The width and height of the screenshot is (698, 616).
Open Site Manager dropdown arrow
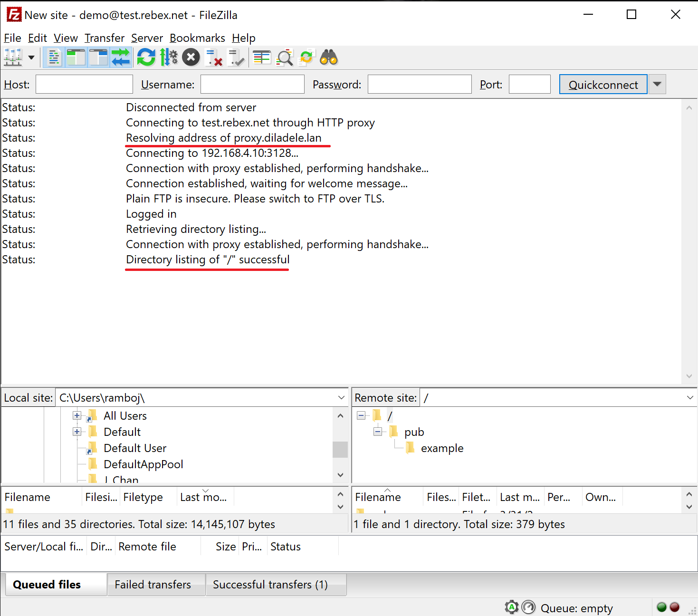pyautogui.click(x=31, y=58)
